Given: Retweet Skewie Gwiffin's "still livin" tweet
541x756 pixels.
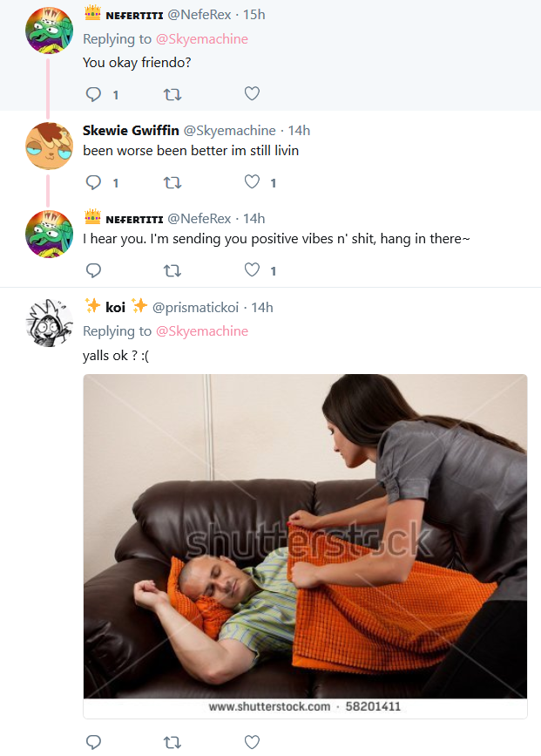Looking at the screenshot, I should click(x=172, y=183).
